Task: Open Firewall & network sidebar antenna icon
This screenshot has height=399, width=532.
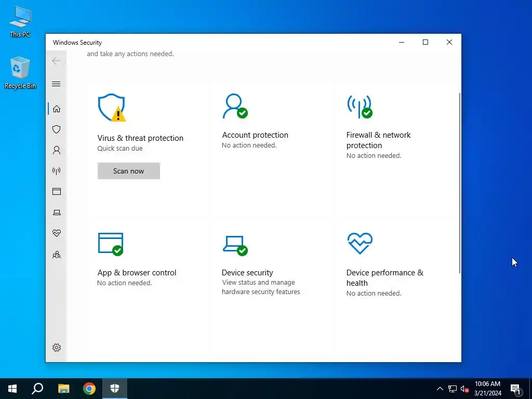Action: pyautogui.click(x=56, y=170)
